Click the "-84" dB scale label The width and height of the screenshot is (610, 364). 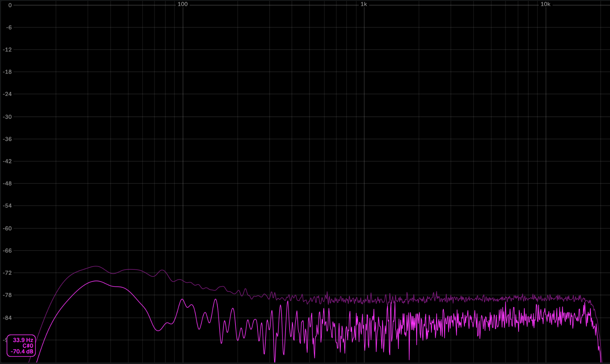click(8, 318)
